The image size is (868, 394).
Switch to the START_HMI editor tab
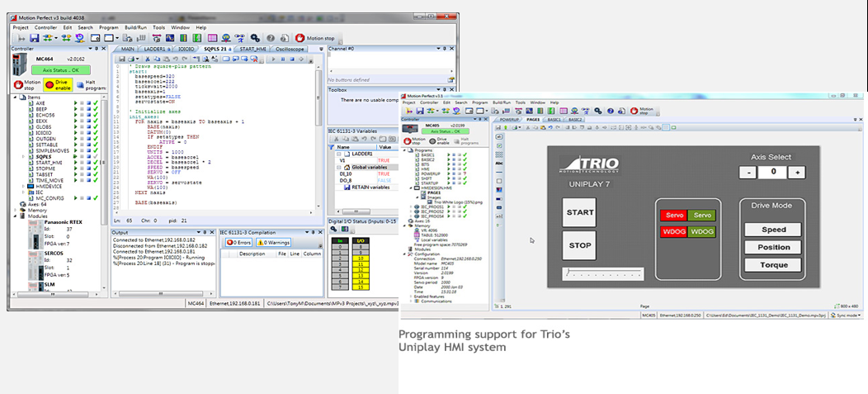253,50
